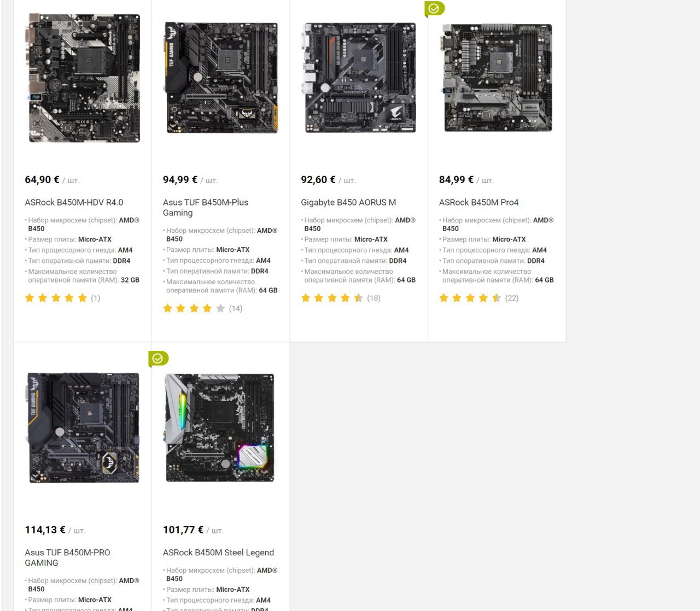Open the Asus TUF B450M-Plus Gaming title link
The width and height of the screenshot is (700, 611).
[206, 208]
